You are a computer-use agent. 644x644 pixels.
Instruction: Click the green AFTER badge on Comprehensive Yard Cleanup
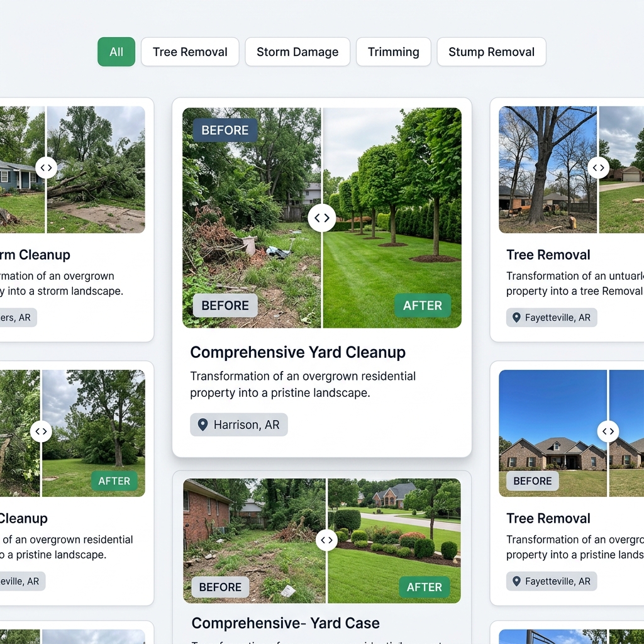[x=423, y=306]
